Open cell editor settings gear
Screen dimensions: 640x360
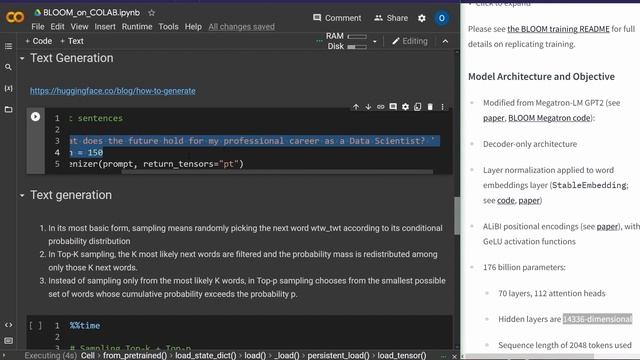(405, 107)
